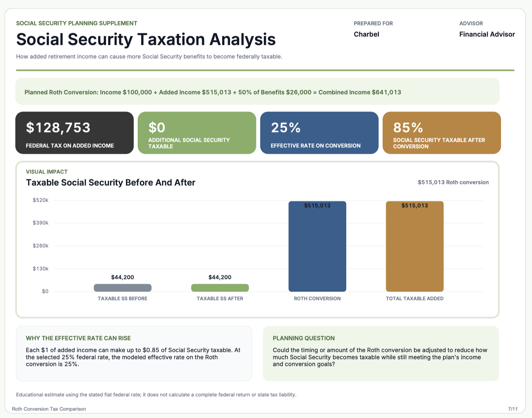Screen dimensions: 532x418
Task: Click the gray Taxable SS Before bar
Action: [x=123, y=288]
